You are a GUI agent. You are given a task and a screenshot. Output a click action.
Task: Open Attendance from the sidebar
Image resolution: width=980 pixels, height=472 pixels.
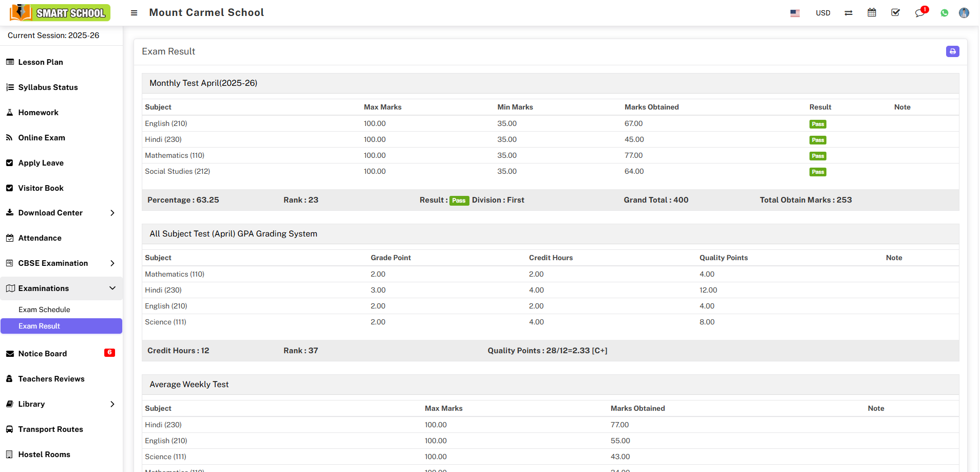[x=40, y=238]
